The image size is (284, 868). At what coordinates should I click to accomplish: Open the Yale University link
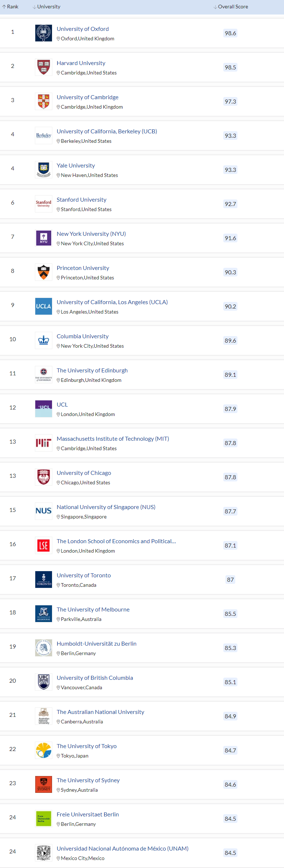coord(76,166)
